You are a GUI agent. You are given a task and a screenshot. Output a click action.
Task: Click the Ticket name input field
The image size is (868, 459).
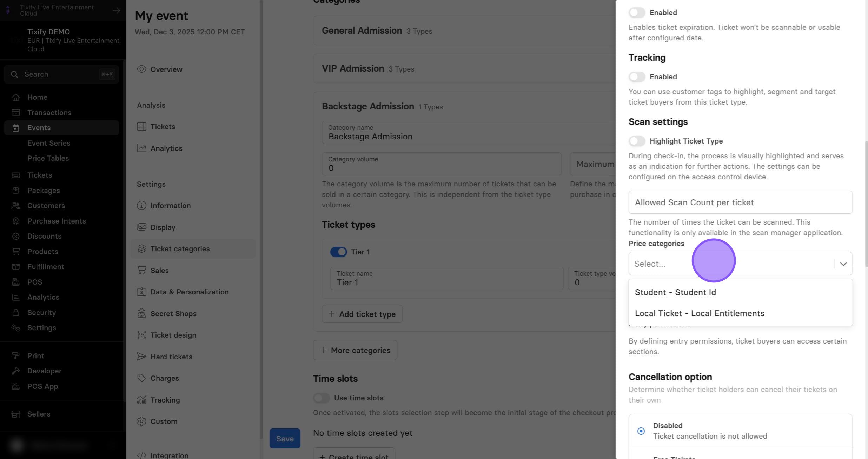click(x=446, y=279)
